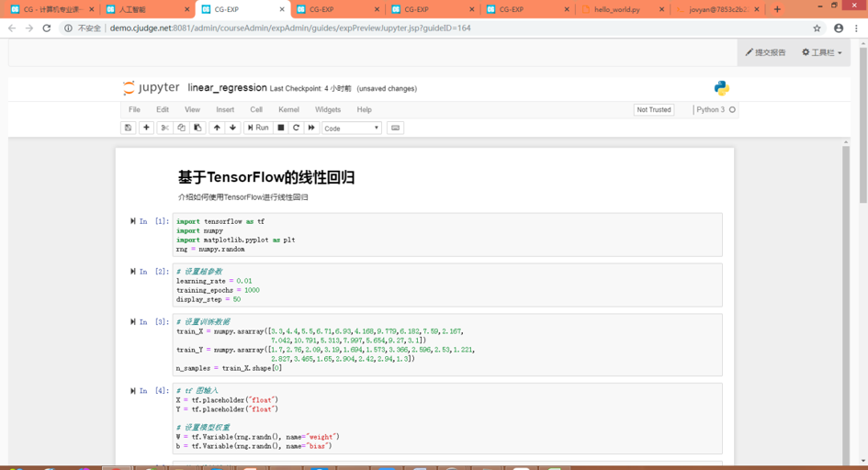This screenshot has height=470, width=868.
Task: Click the address bar URL
Action: 290,28
